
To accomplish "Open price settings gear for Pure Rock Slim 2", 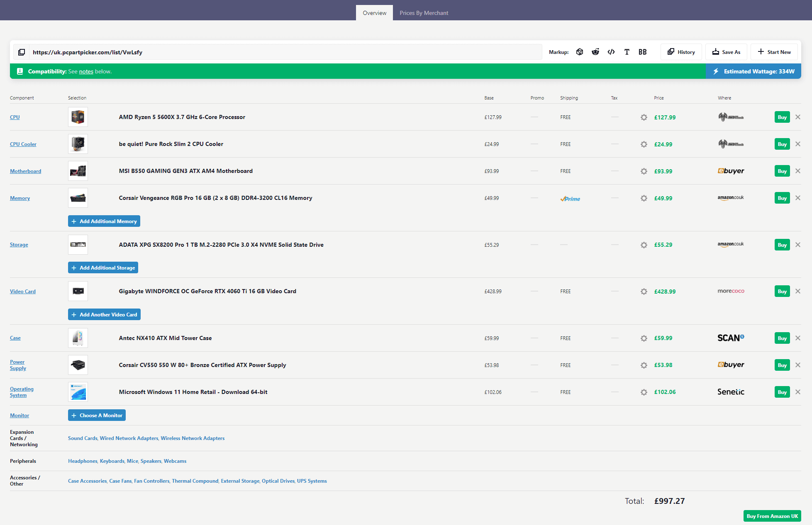I will (644, 144).
